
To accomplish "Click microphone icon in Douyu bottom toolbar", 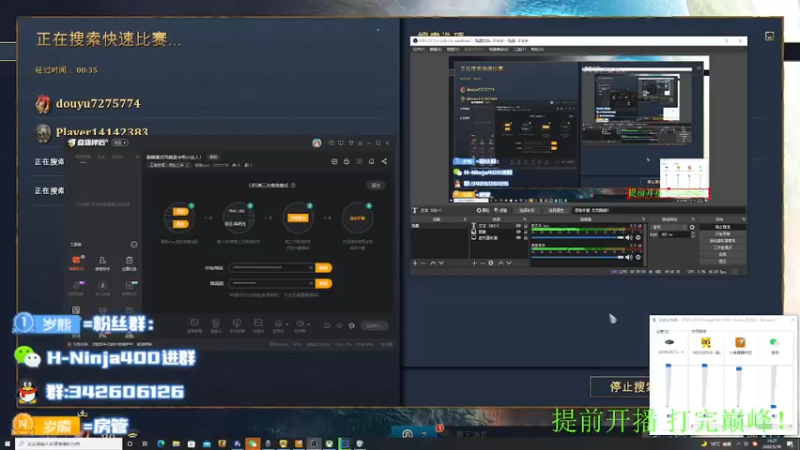I will tap(278, 323).
